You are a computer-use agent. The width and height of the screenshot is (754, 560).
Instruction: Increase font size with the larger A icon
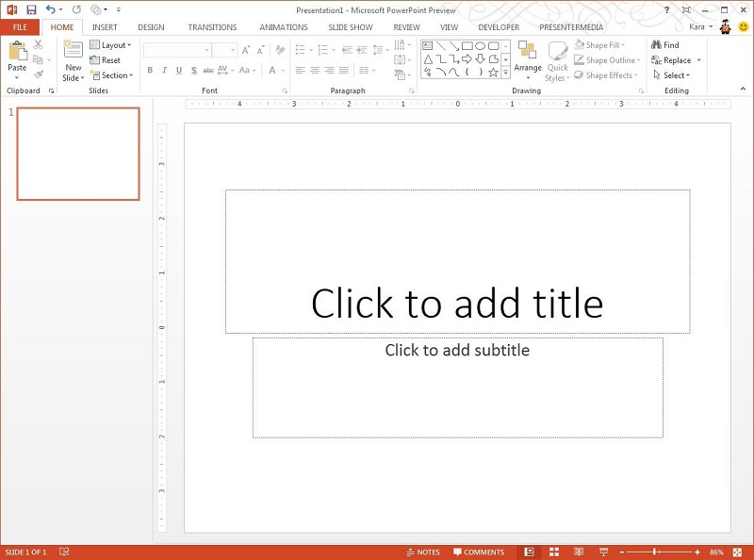246,50
